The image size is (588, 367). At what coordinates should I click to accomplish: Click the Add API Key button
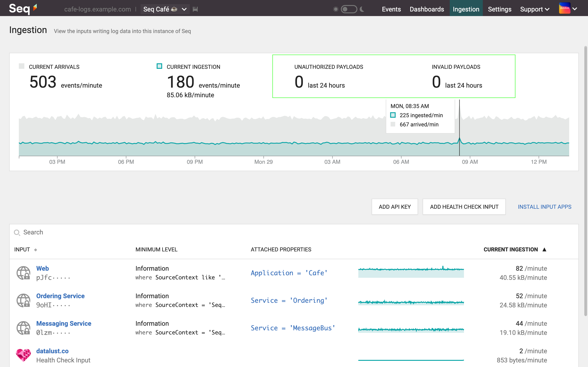pyautogui.click(x=395, y=207)
